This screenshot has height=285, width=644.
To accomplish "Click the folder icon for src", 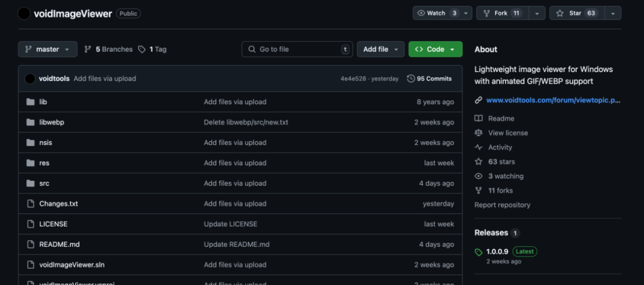I will tap(30, 184).
